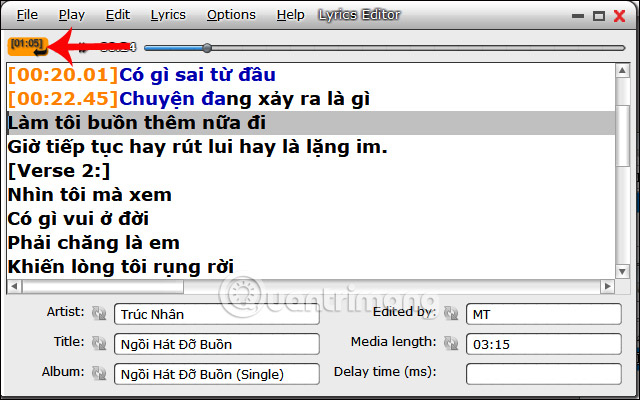Open the Play menu
The width and height of the screenshot is (640, 400).
pos(72,15)
